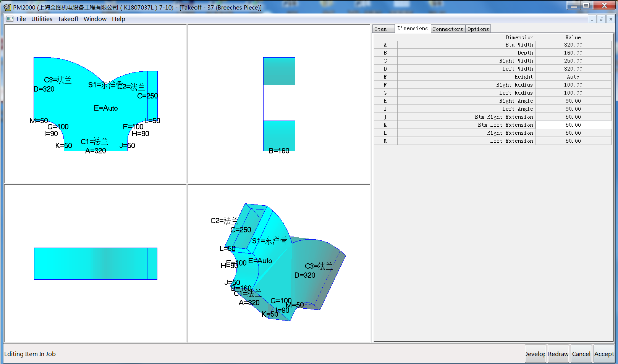
Task: Open the Utilities menu
Action: (x=42, y=19)
